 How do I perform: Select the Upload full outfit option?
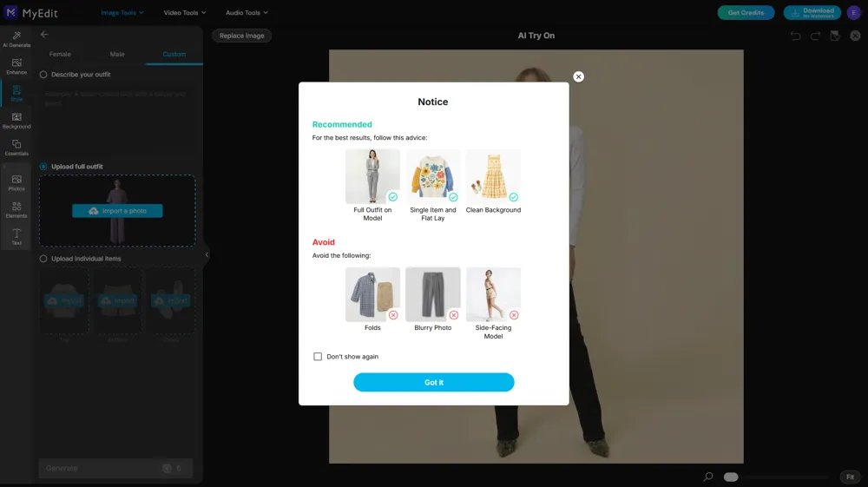pos(43,167)
